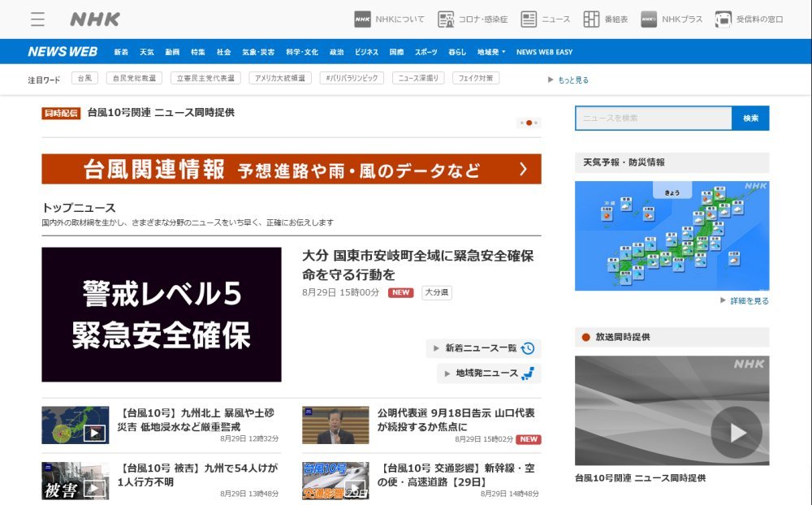This screenshot has height=505, width=812.
Task: Select the 立憲民主党代表選 keyword tag
Action: (205, 78)
